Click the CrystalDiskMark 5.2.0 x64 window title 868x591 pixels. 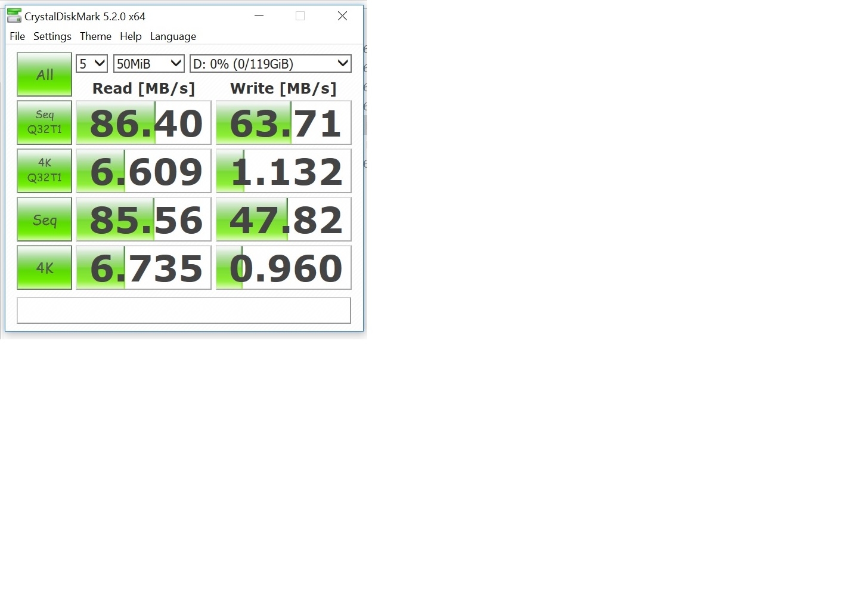click(x=85, y=17)
